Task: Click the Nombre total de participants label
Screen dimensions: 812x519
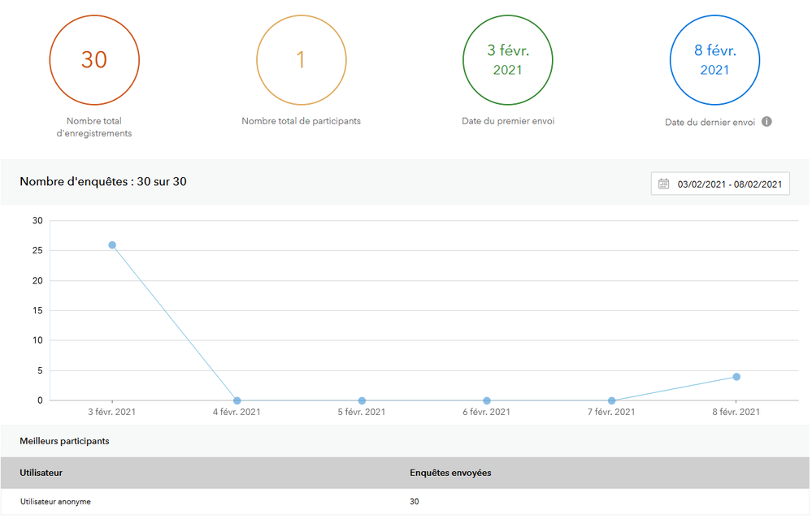Action: click(301, 121)
